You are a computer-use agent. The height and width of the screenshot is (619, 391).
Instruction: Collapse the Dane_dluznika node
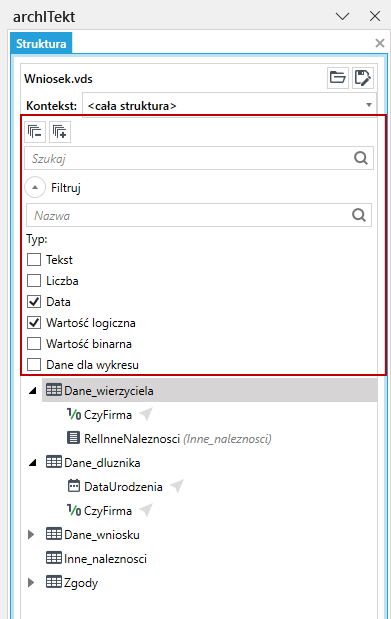click(x=33, y=462)
